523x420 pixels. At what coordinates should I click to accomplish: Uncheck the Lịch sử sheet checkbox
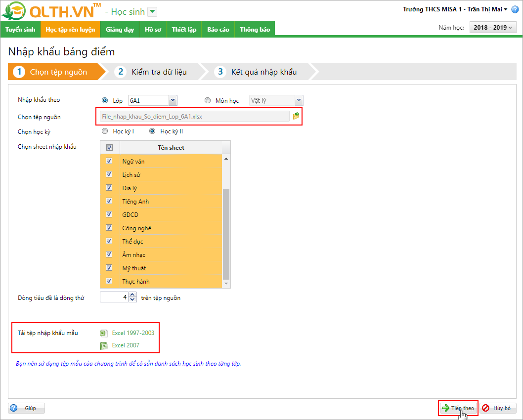[x=109, y=174]
